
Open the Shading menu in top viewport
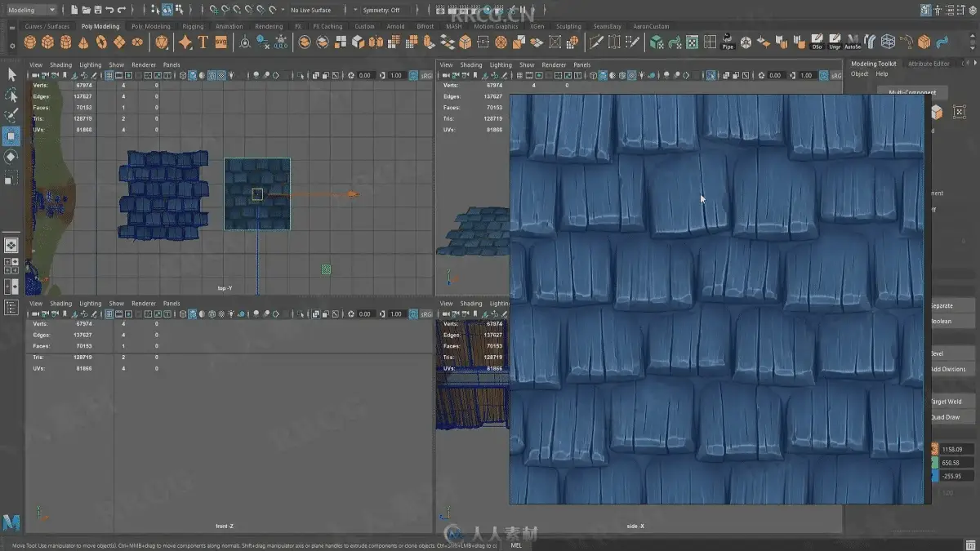(x=61, y=64)
